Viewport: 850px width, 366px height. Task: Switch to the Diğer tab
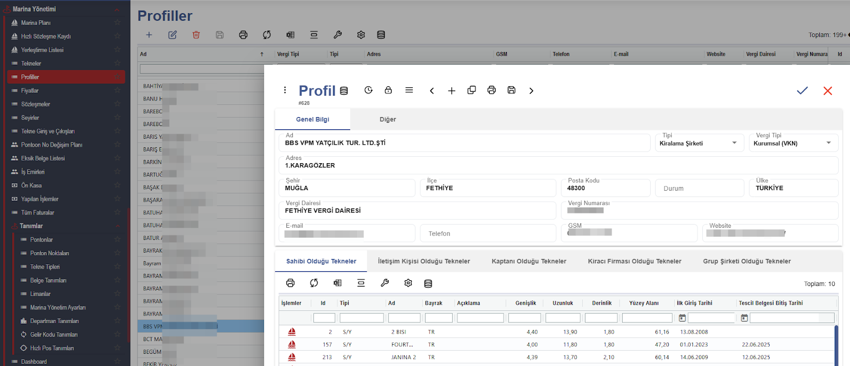pyautogui.click(x=388, y=119)
